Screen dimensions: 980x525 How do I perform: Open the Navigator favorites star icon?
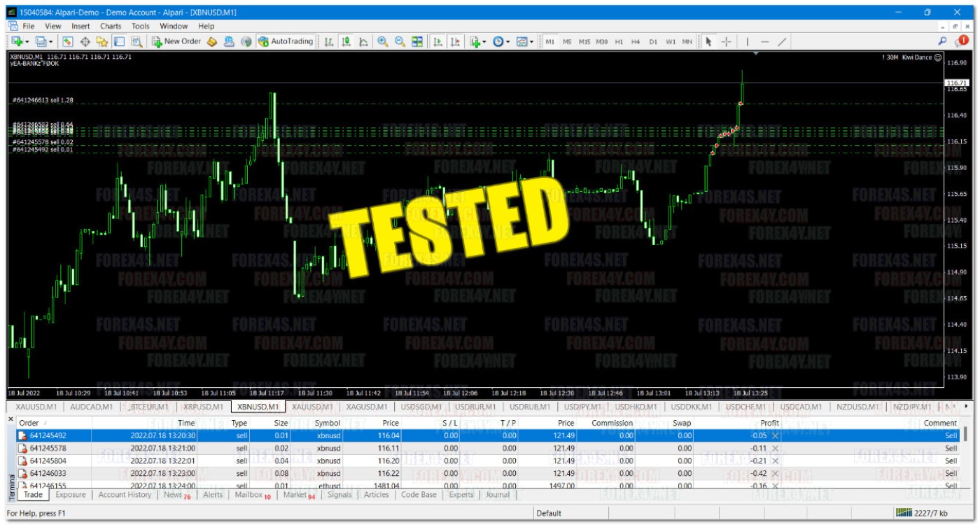click(102, 42)
